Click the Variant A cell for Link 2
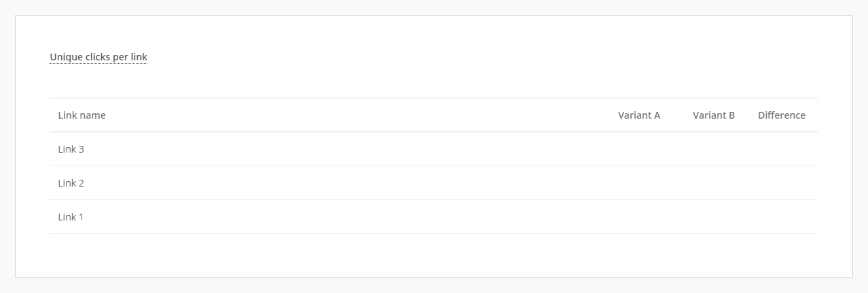 (x=638, y=183)
